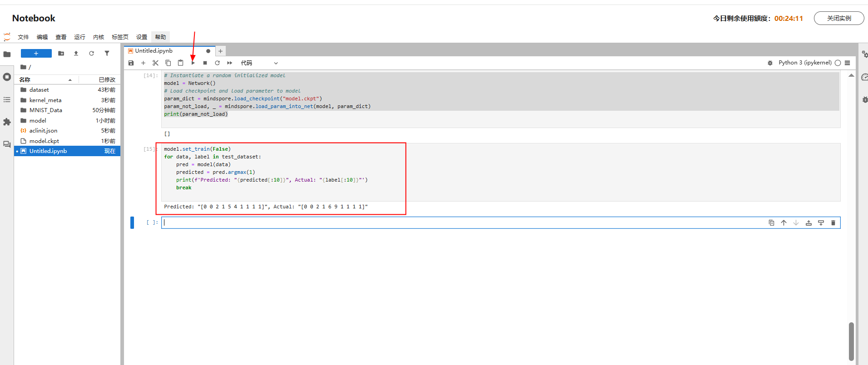
Task: Create a new folder in file browser
Action: [x=61, y=54]
